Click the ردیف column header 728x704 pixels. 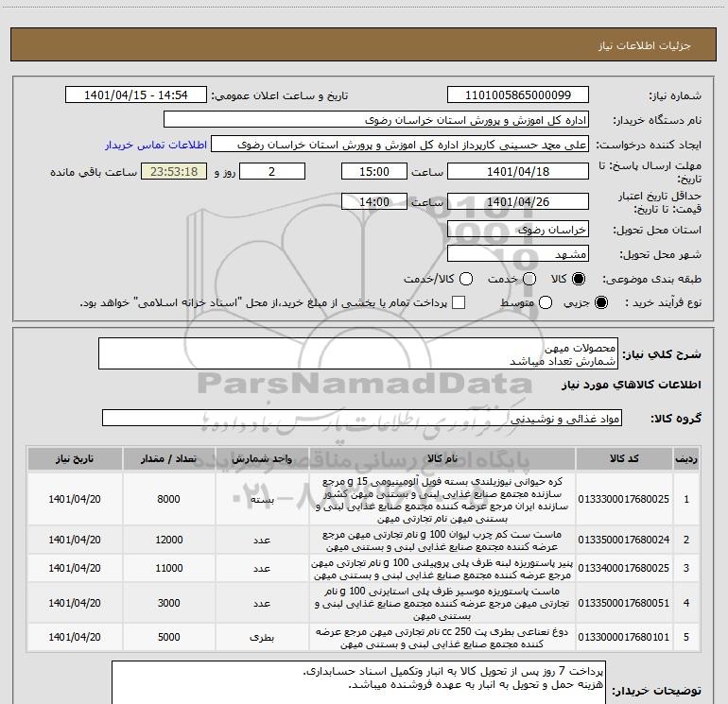click(686, 459)
